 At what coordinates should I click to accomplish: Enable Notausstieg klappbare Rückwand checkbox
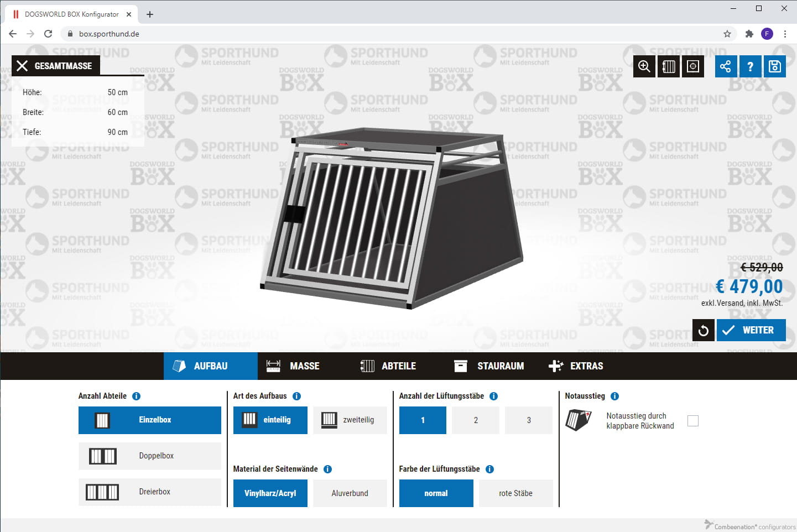click(692, 421)
